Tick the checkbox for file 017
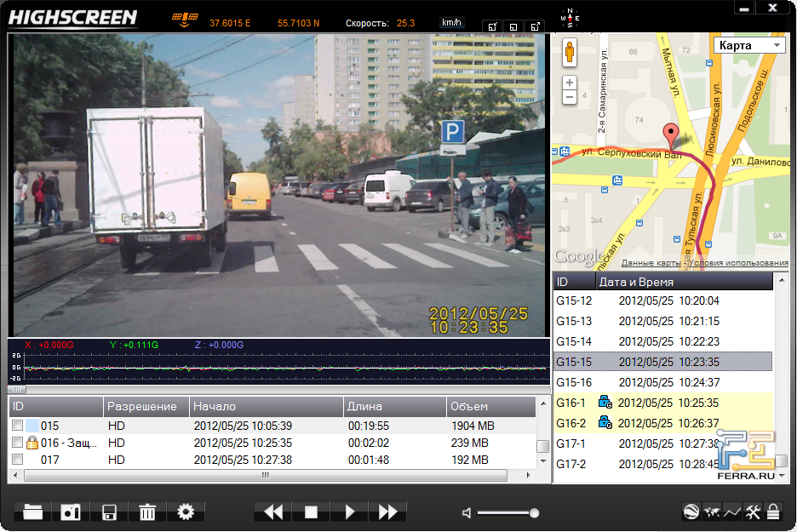 pyautogui.click(x=18, y=460)
